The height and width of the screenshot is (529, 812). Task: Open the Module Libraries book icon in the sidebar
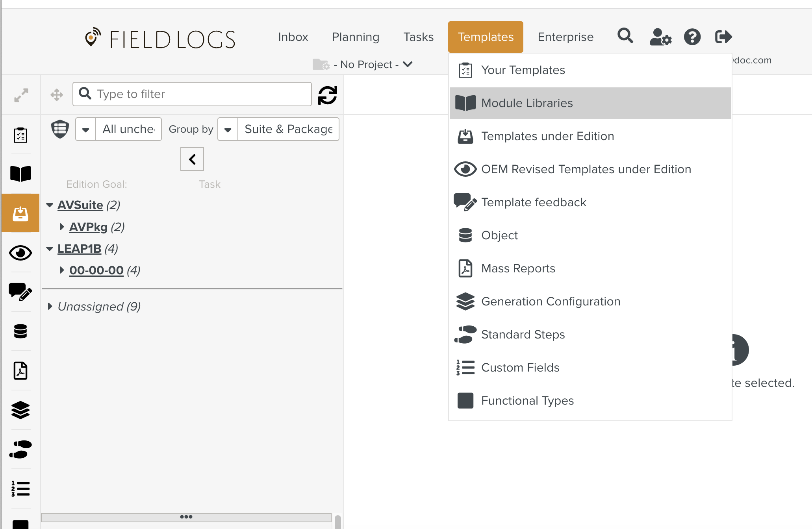pyautogui.click(x=20, y=174)
